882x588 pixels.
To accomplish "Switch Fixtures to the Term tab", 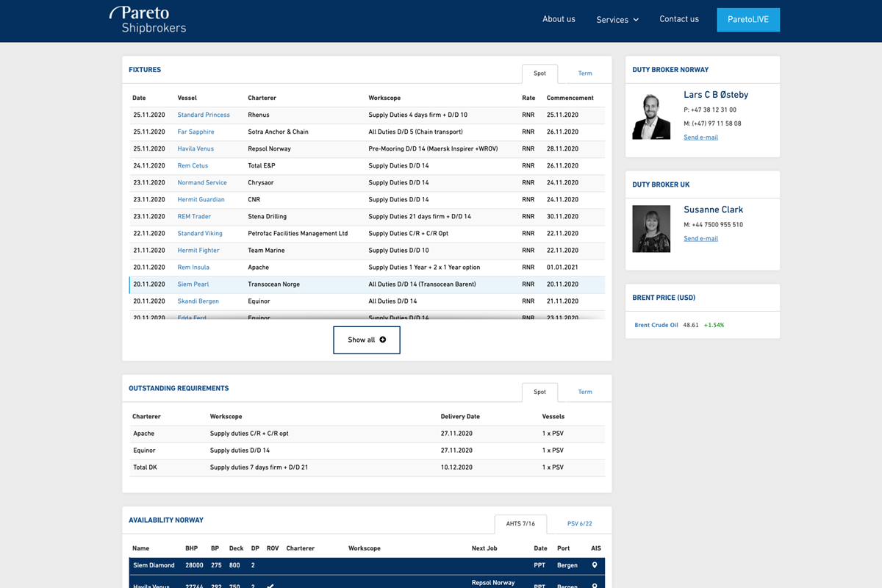I will pos(585,73).
